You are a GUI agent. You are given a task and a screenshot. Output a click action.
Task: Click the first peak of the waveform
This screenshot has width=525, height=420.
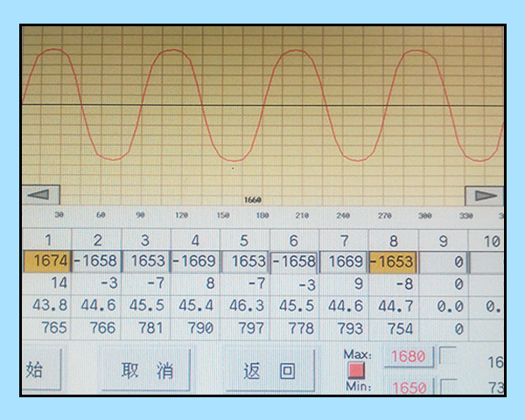pyautogui.click(x=52, y=50)
